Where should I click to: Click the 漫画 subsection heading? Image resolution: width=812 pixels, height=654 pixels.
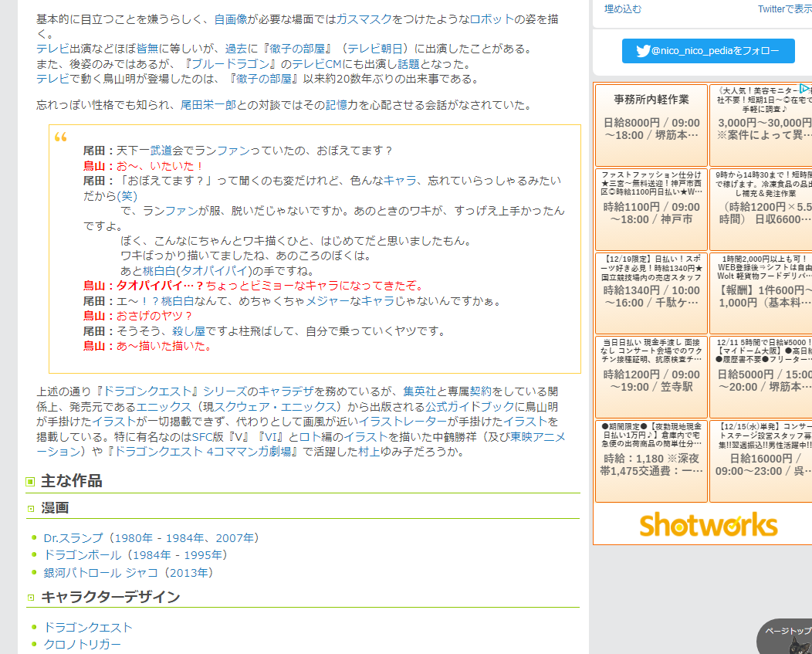(x=55, y=508)
